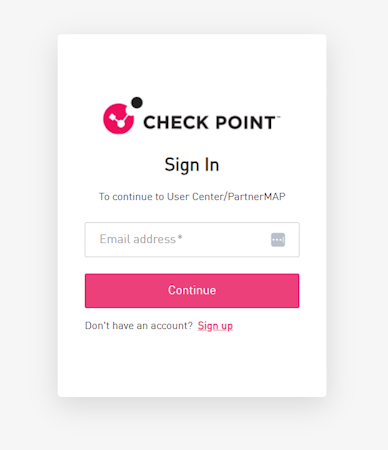Image resolution: width=388 pixels, height=450 pixels.
Task: Select the Sign In heading
Action: pyautogui.click(x=192, y=165)
